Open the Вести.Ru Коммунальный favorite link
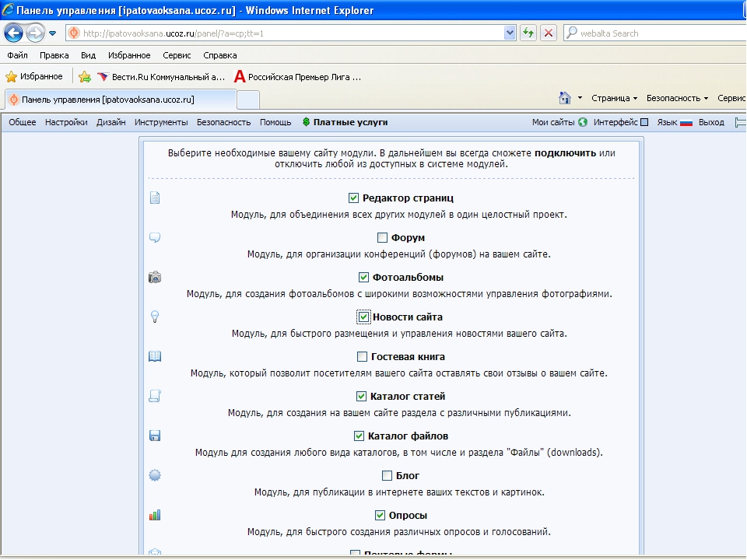Screen dimensions: 747x560 point(161,77)
